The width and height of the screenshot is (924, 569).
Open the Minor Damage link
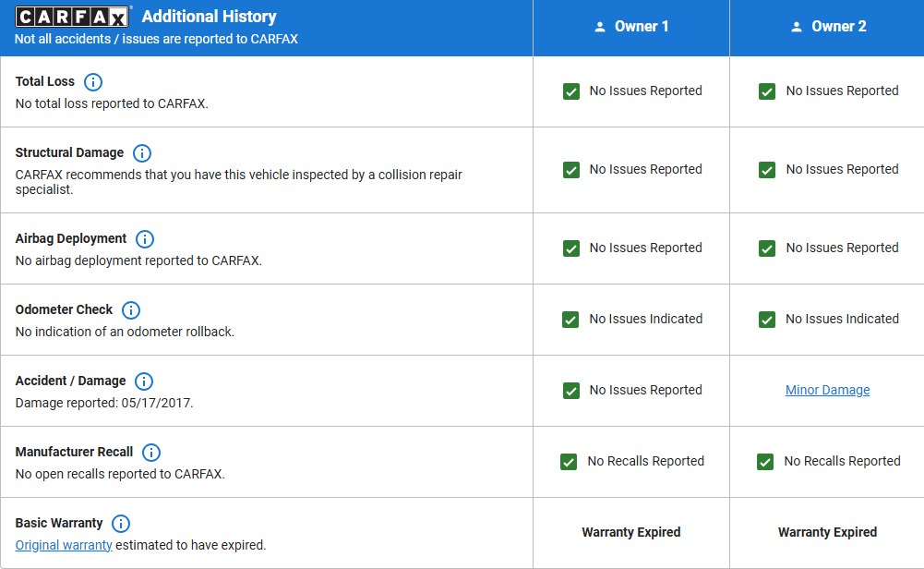click(827, 390)
